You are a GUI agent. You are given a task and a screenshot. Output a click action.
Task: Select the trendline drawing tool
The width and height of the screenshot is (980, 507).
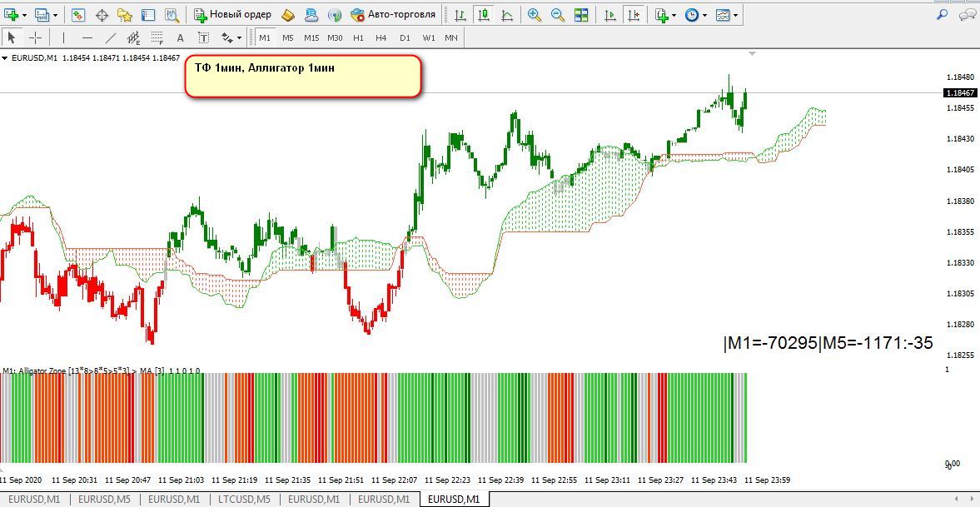pos(110,37)
